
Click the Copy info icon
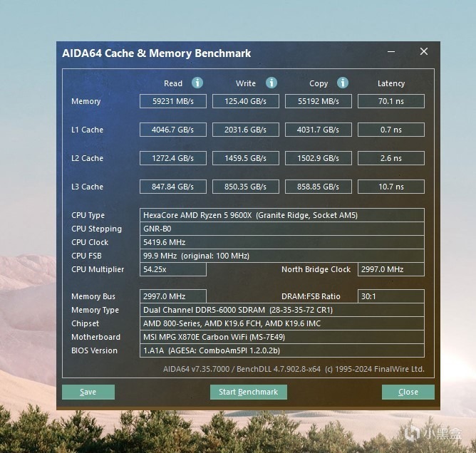point(343,83)
